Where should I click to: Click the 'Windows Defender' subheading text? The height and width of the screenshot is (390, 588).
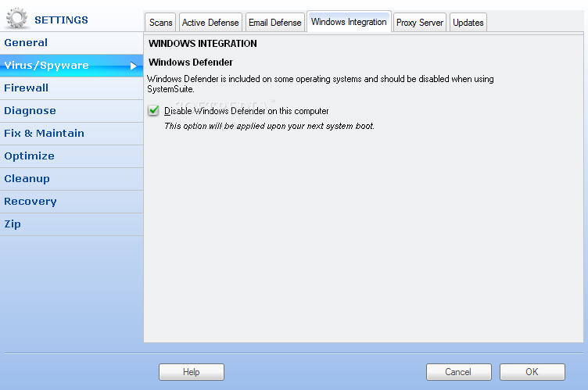pyautogui.click(x=191, y=63)
